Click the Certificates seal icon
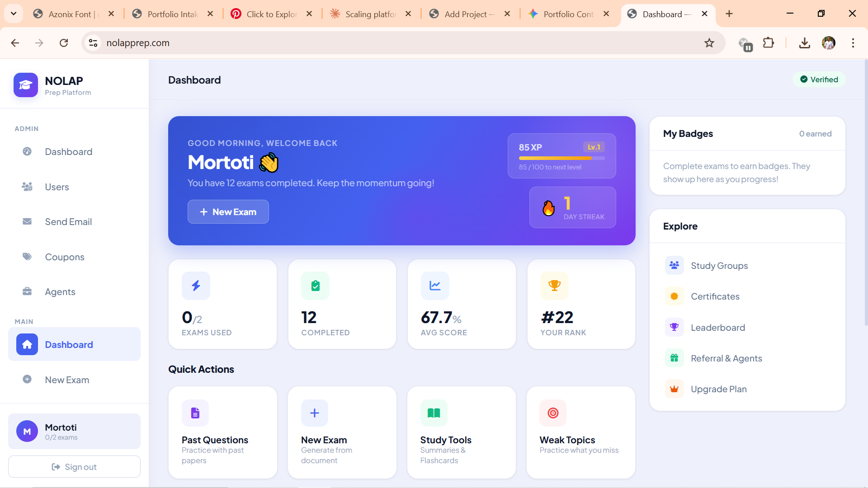The height and width of the screenshot is (488, 868). coord(674,296)
